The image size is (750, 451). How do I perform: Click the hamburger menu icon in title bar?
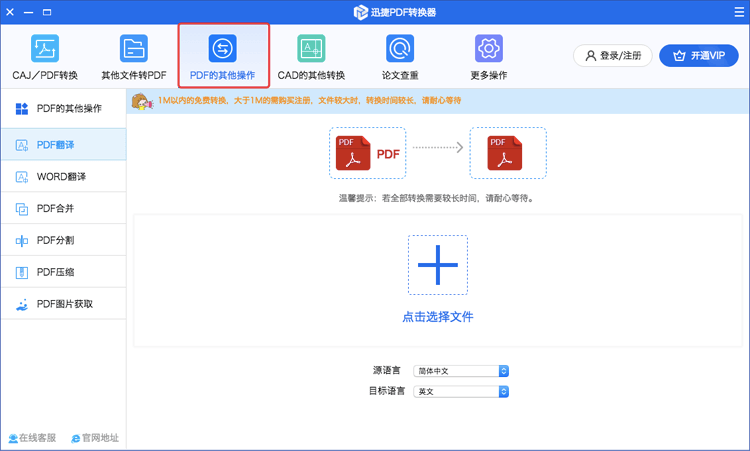[739, 12]
